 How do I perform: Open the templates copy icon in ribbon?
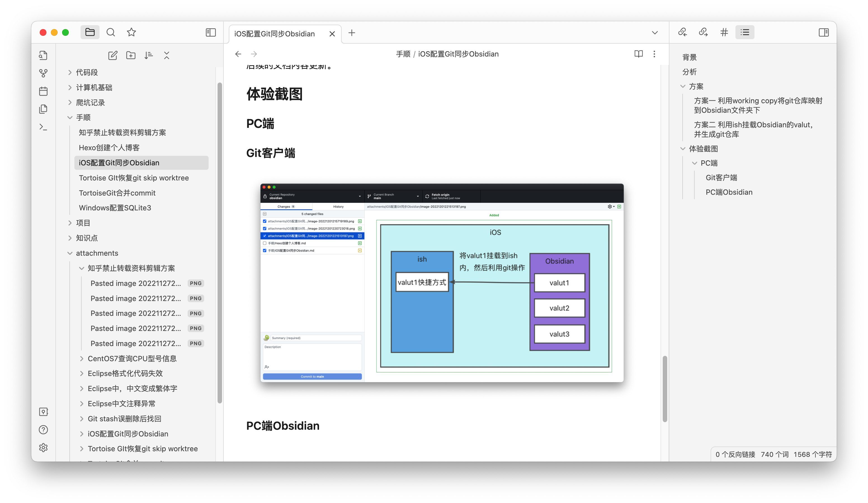pos(43,109)
